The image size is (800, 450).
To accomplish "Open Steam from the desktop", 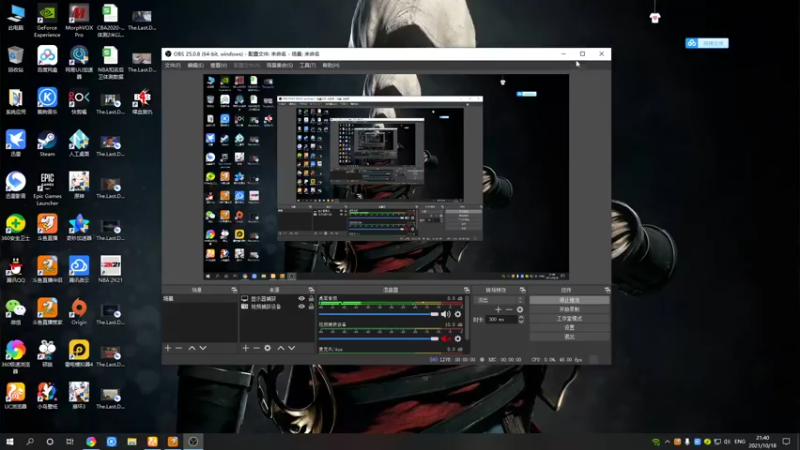I will tap(47, 144).
